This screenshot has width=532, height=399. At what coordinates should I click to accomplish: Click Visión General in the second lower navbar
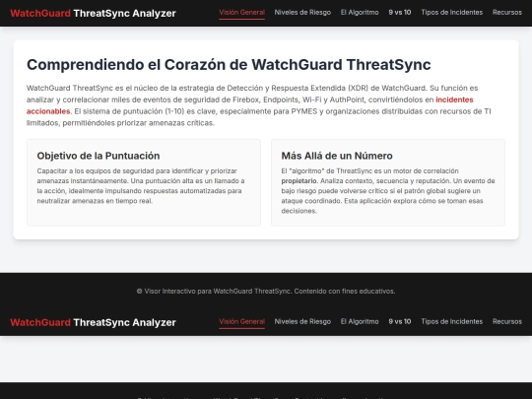click(x=241, y=322)
